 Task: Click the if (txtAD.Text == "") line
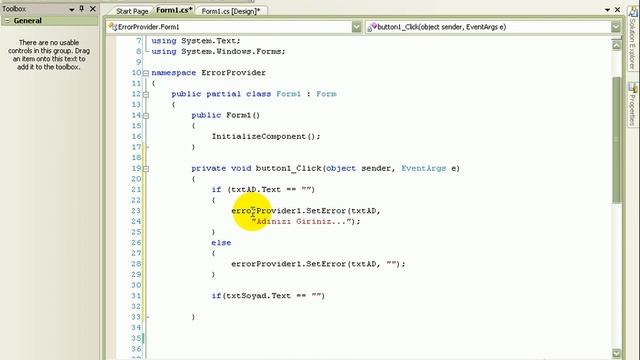pos(263,189)
